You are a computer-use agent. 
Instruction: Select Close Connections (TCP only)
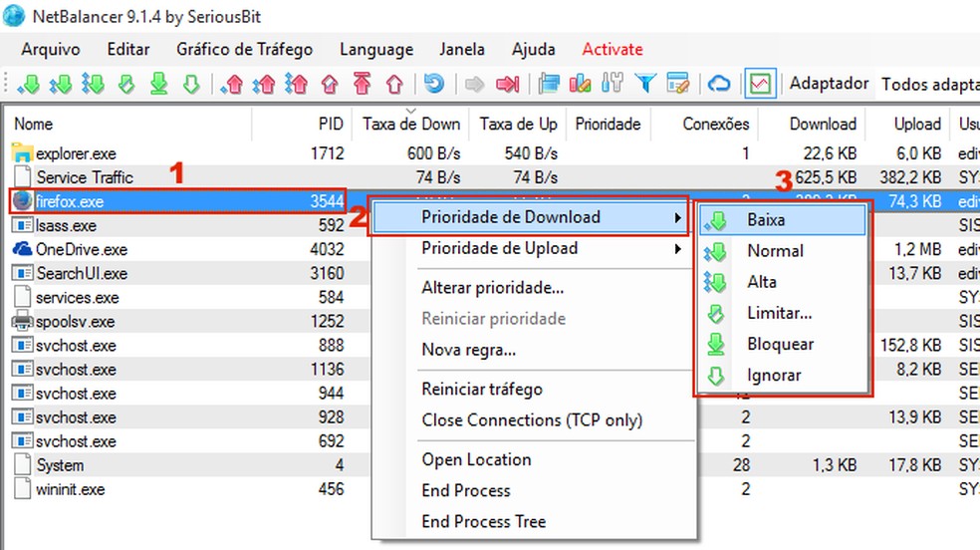[x=532, y=420]
